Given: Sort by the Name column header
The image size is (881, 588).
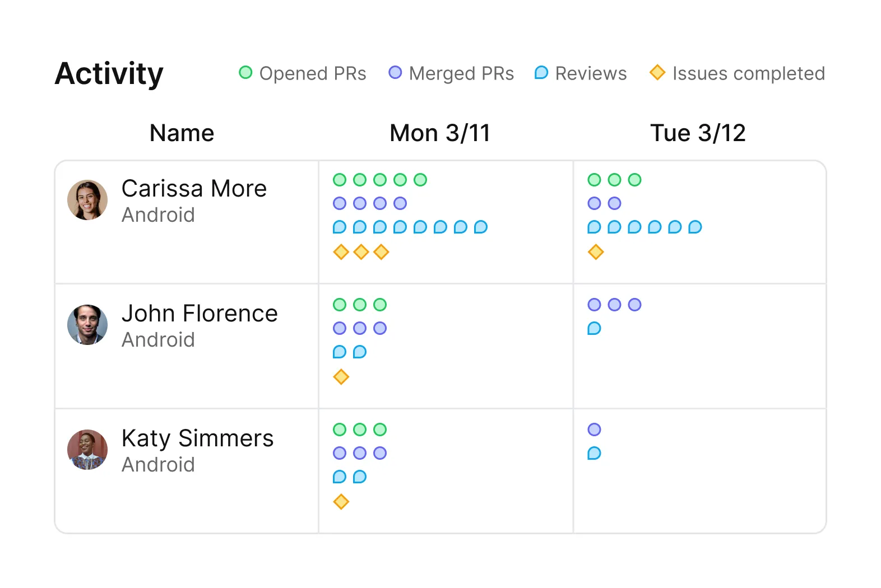Looking at the screenshot, I should (x=182, y=133).
